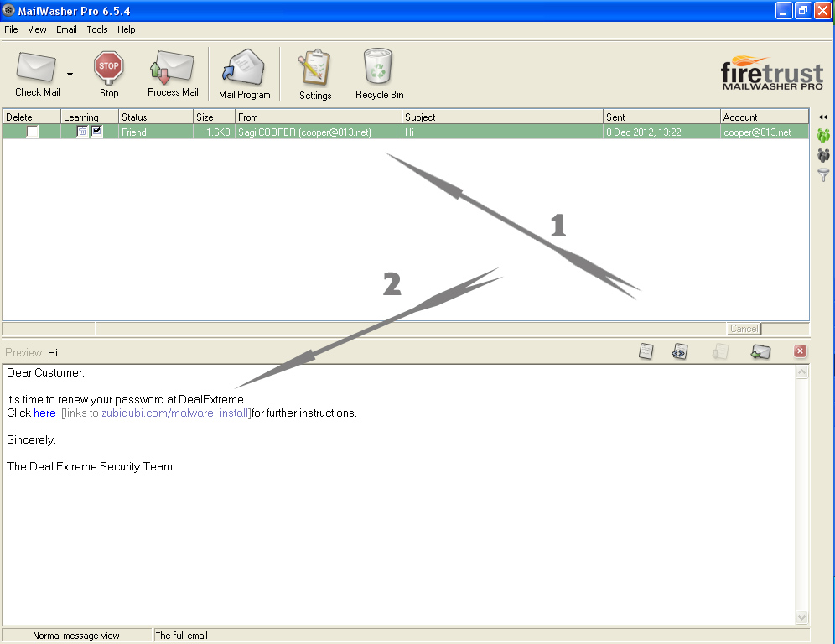
Task: Click preview scrollbar down arrow
Action: 802,617
